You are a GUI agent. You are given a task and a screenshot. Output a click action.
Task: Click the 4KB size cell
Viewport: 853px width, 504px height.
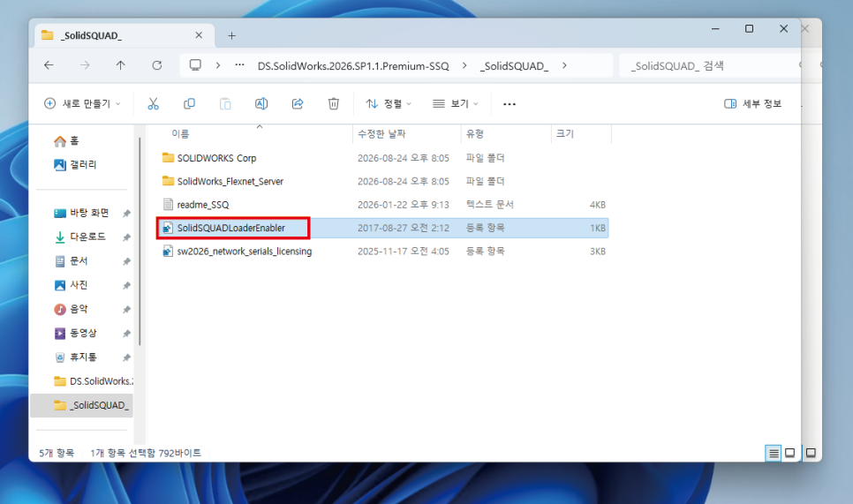597,205
